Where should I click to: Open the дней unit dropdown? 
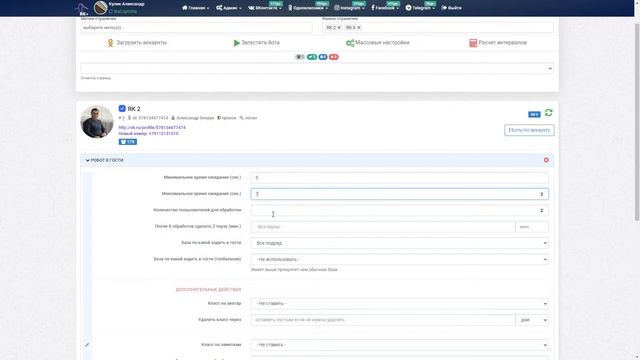(532, 320)
